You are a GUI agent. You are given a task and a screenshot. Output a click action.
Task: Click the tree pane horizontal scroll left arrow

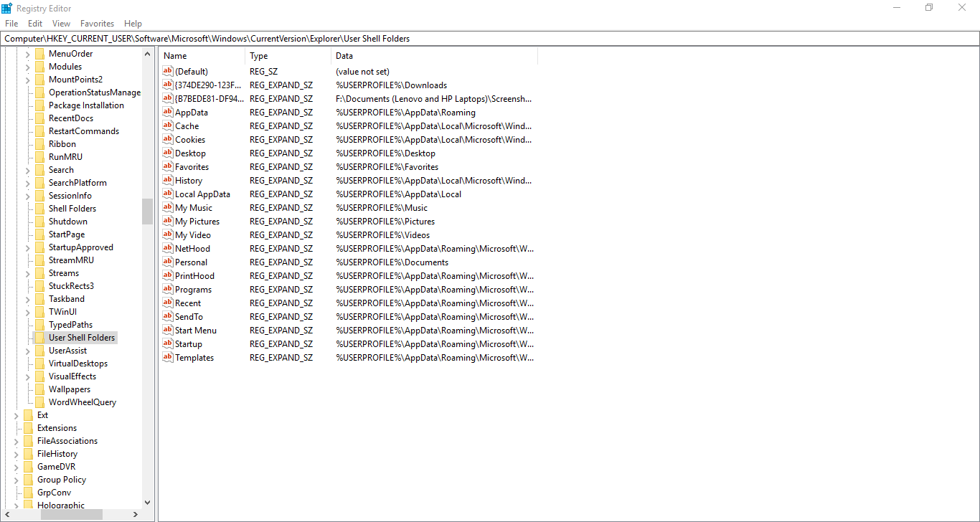tap(8, 515)
